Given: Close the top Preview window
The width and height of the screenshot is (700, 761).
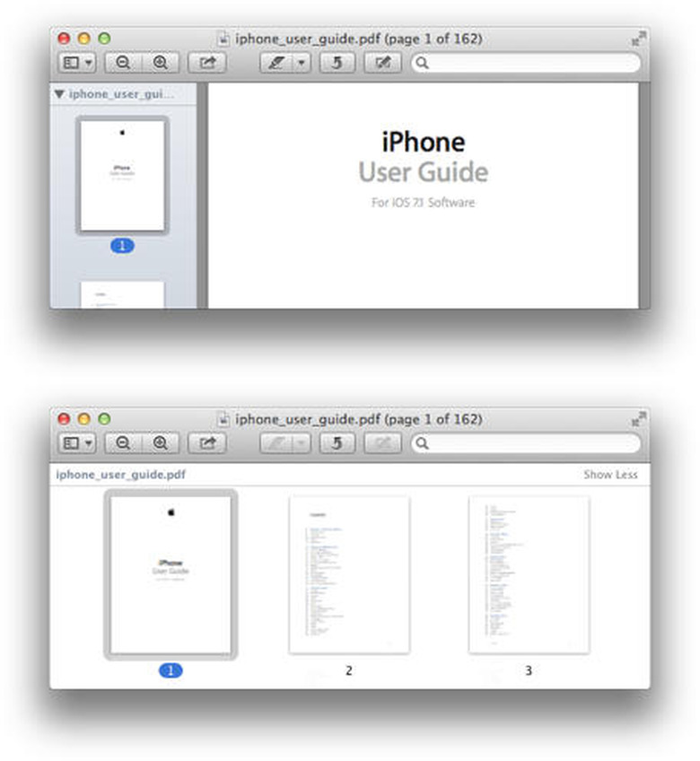Looking at the screenshot, I should pos(64,39).
